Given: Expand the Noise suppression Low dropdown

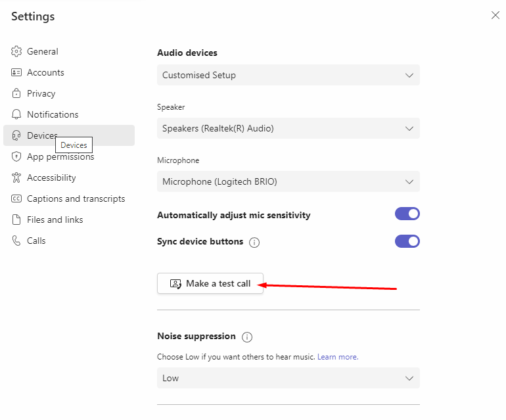Looking at the screenshot, I should click(x=288, y=378).
